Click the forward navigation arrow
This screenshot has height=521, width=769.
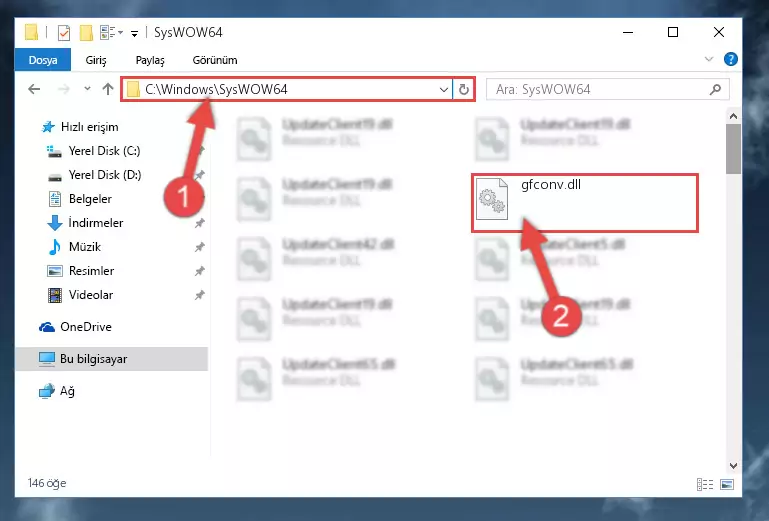click(x=64, y=89)
